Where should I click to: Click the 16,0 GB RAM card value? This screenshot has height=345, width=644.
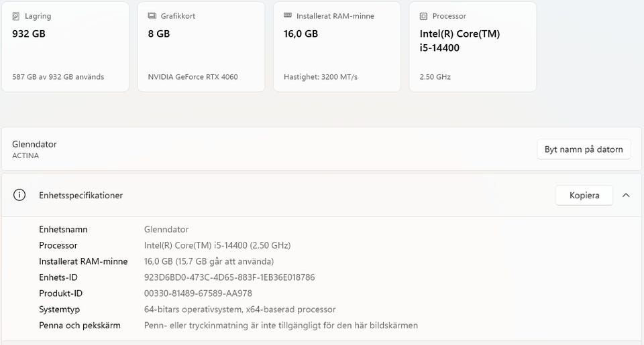point(301,33)
